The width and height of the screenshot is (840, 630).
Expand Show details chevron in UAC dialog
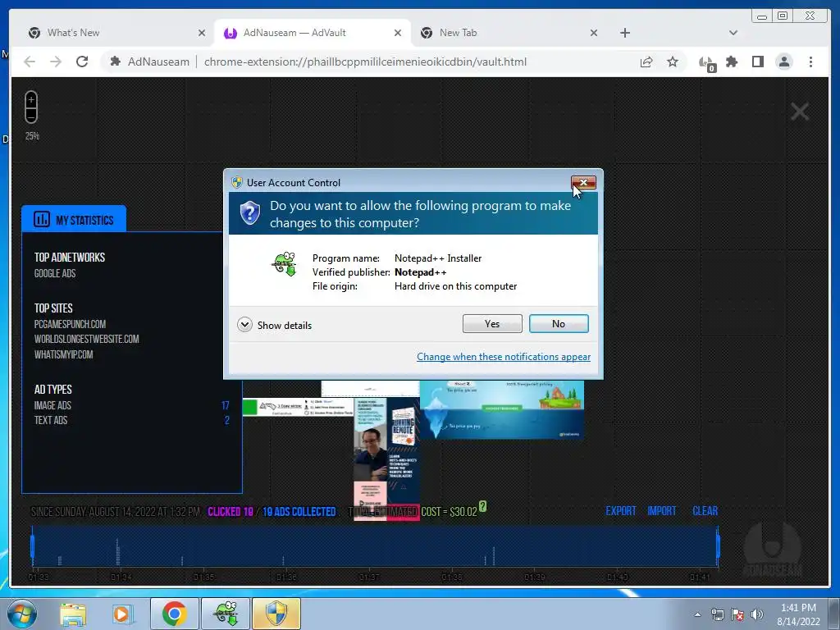[x=244, y=325]
